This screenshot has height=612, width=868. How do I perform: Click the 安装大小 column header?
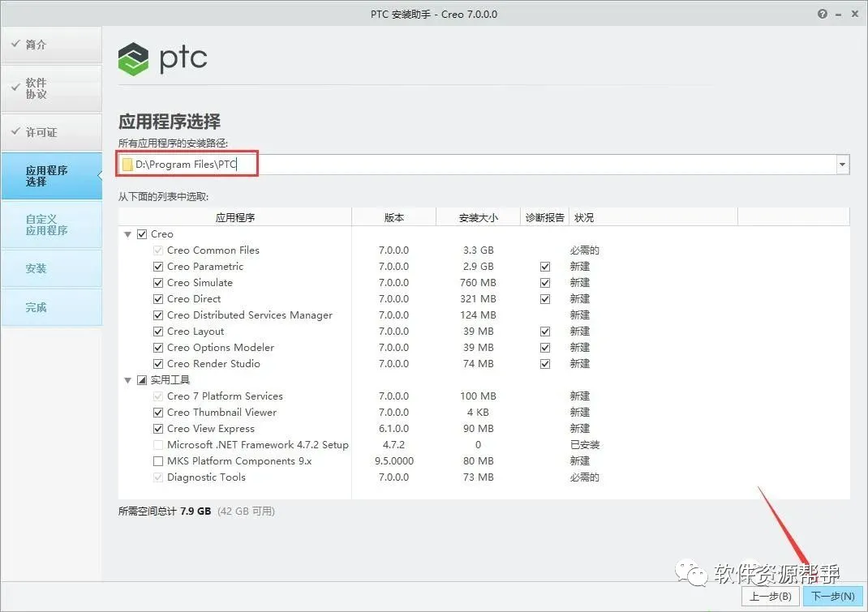coord(479,217)
